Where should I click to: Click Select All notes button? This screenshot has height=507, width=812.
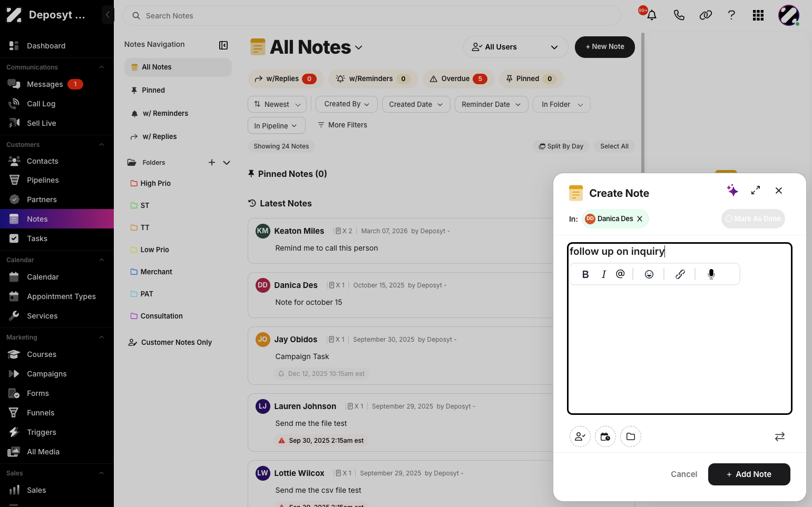click(614, 146)
